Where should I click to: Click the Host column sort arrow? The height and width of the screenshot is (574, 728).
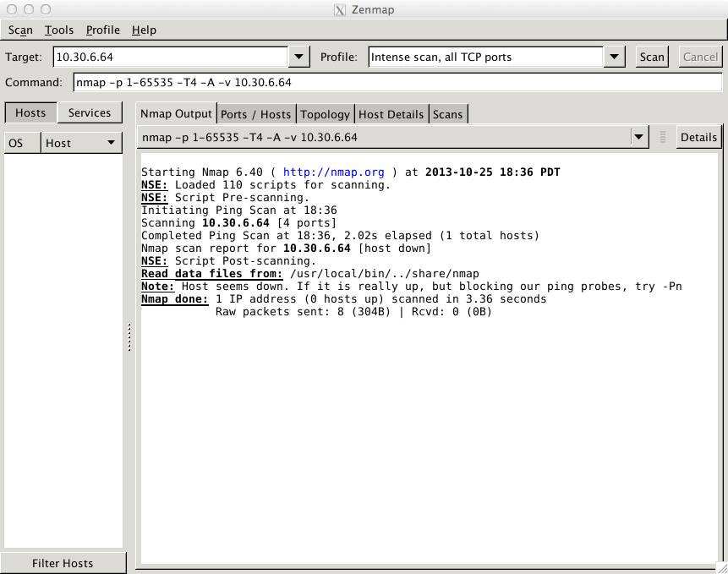pos(111,144)
